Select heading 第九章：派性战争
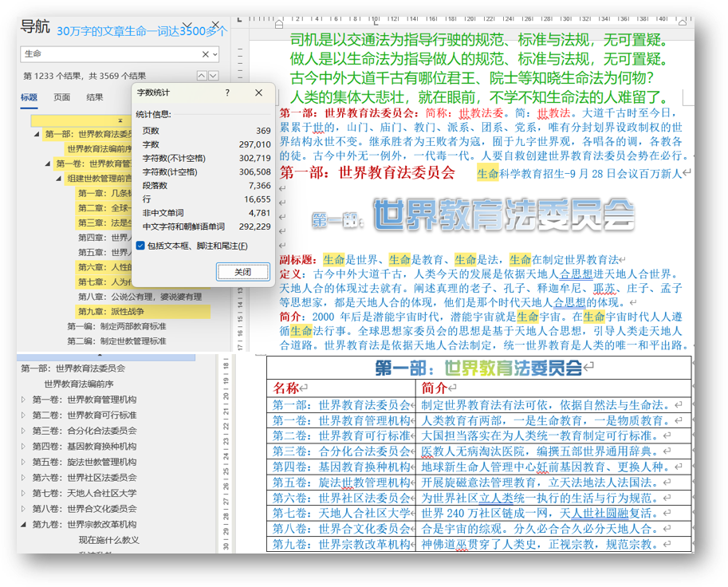The width and height of the screenshot is (728, 587). pos(110,312)
